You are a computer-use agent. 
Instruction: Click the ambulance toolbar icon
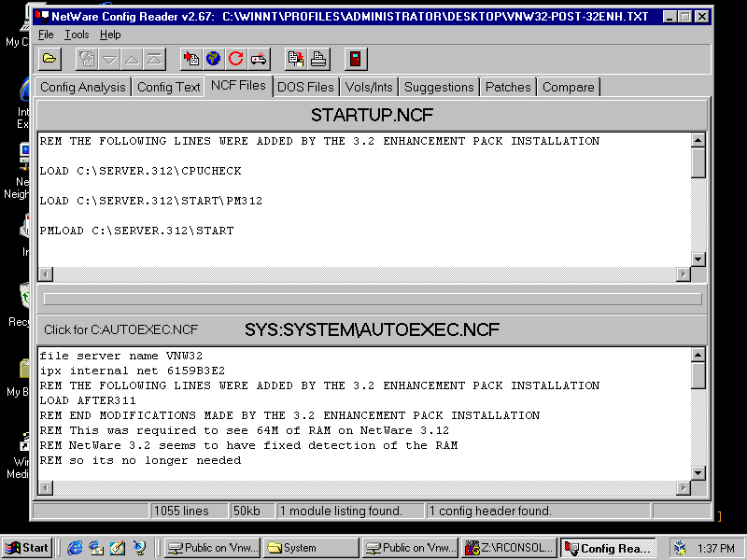pyautogui.click(x=259, y=59)
